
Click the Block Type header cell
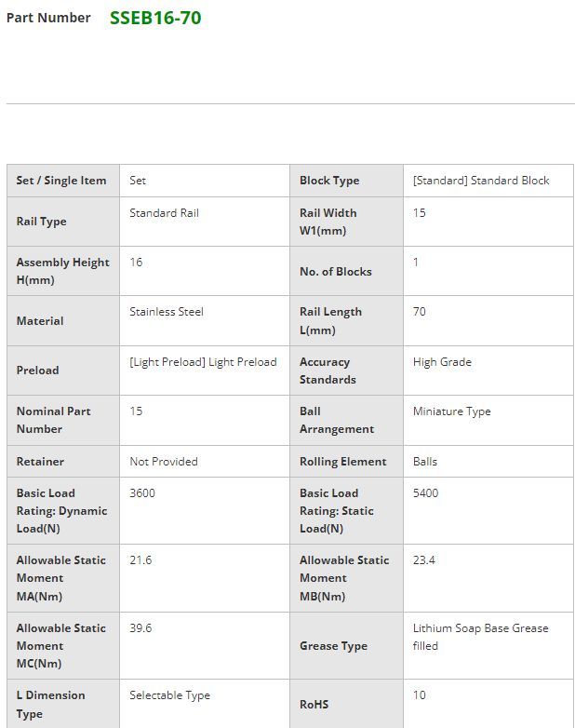coord(329,181)
